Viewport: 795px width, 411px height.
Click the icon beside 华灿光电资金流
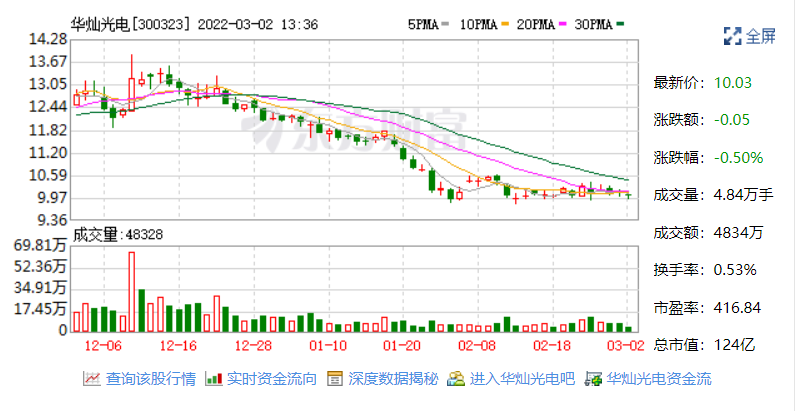593,379
